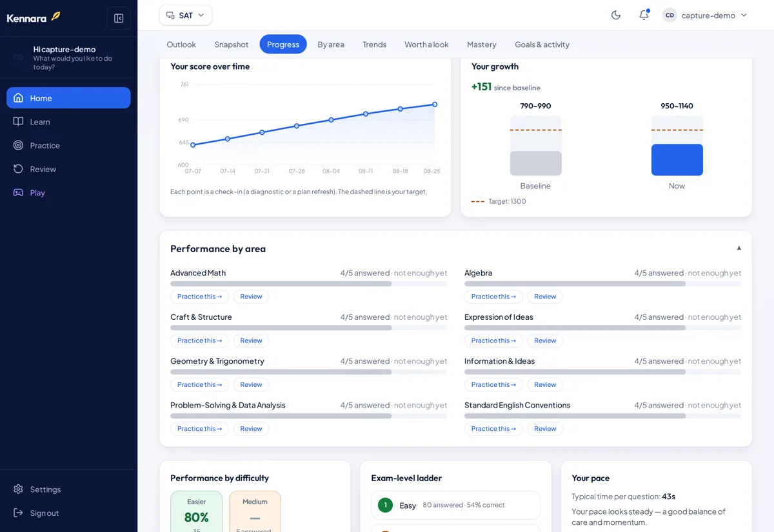
Task: Click the Algebra progress bar
Action: point(602,284)
